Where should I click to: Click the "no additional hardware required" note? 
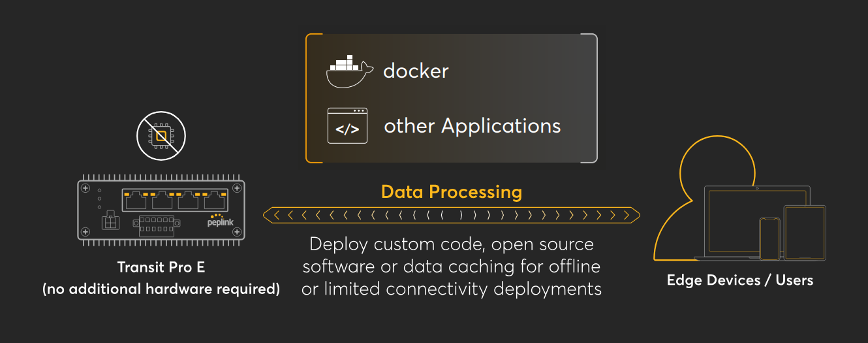[x=161, y=289]
